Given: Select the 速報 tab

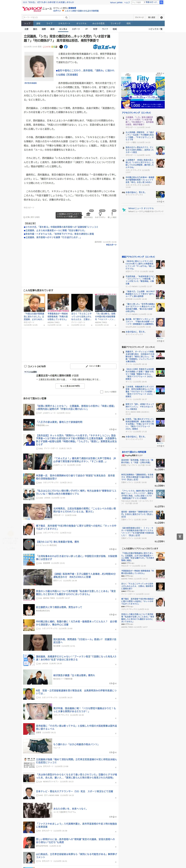Looking at the screenshot, I should pos(38,24).
